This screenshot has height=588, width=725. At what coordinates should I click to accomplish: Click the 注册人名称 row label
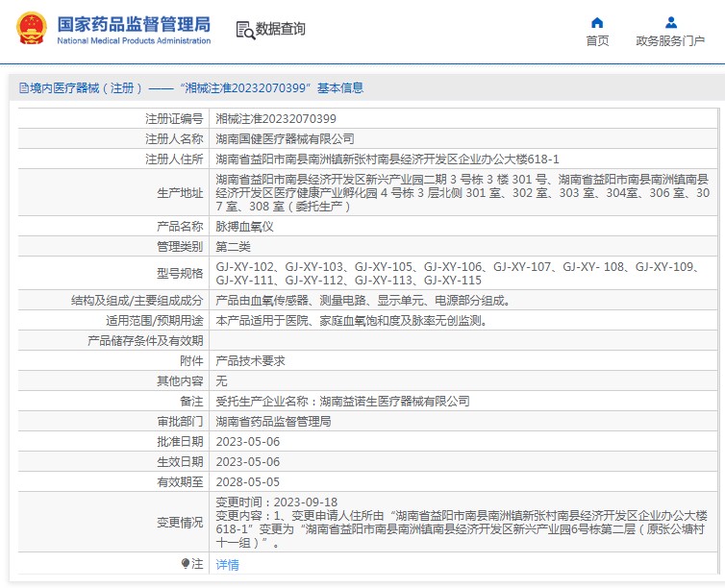[174, 139]
